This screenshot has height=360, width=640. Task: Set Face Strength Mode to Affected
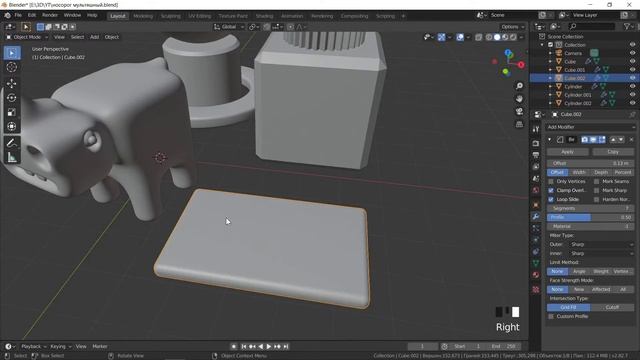[601, 289]
